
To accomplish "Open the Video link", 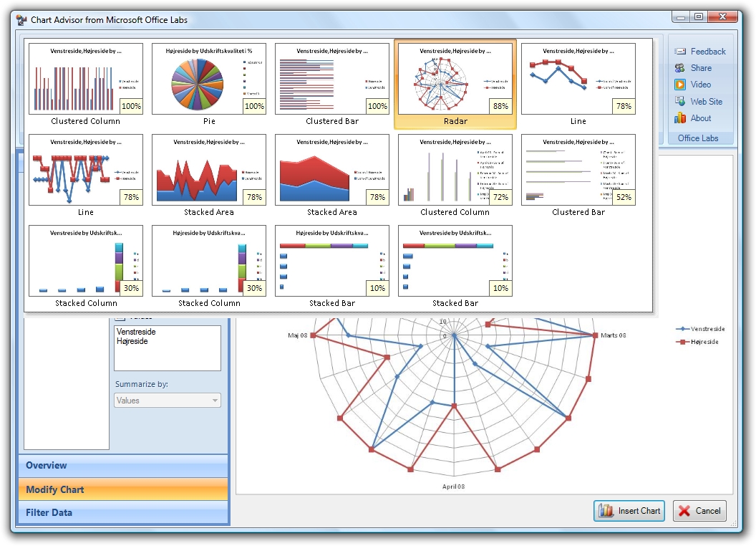I will pyautogui.click(x=701, y=85).
